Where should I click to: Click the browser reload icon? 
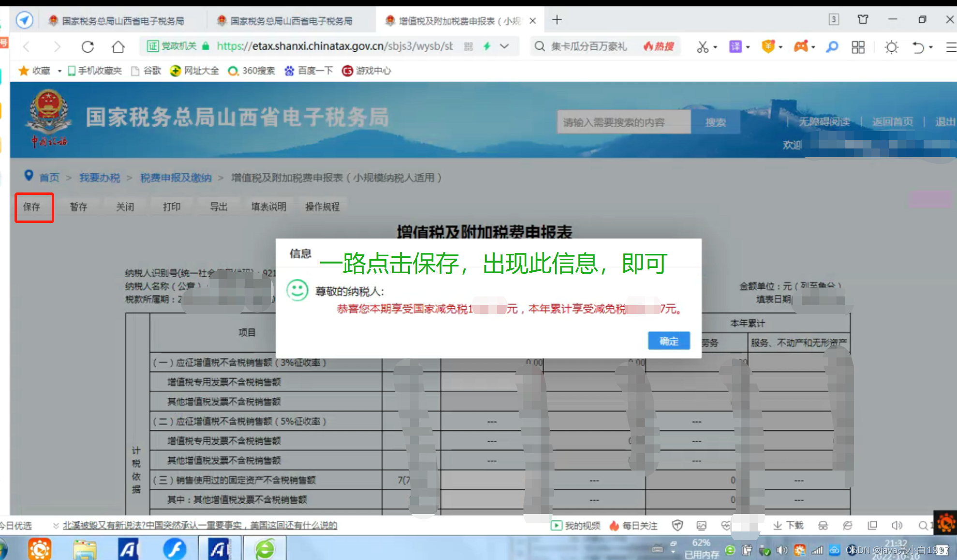tap(88, 47)
